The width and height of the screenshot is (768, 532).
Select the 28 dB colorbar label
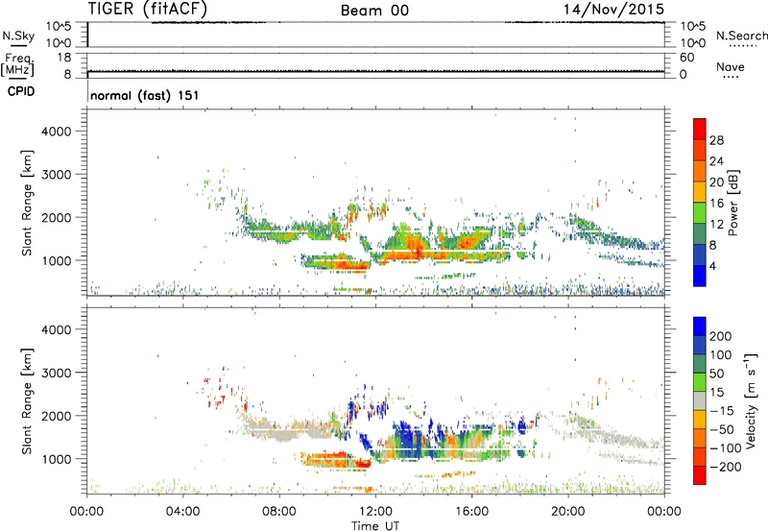716,140
